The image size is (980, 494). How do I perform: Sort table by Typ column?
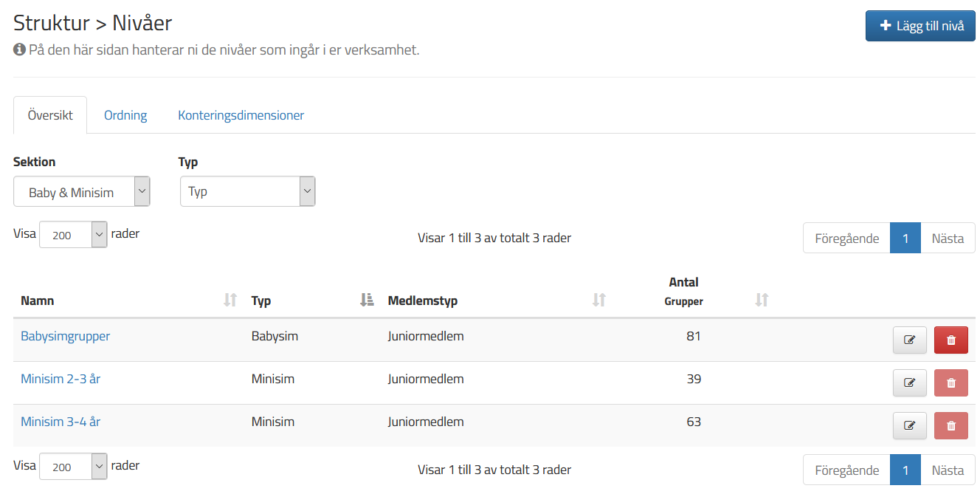point(367,300)
